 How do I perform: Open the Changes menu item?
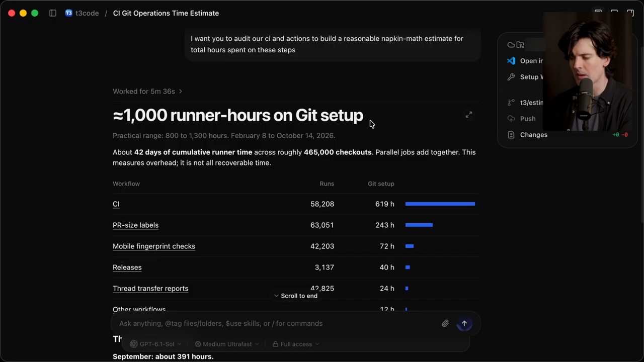[527, 135]
